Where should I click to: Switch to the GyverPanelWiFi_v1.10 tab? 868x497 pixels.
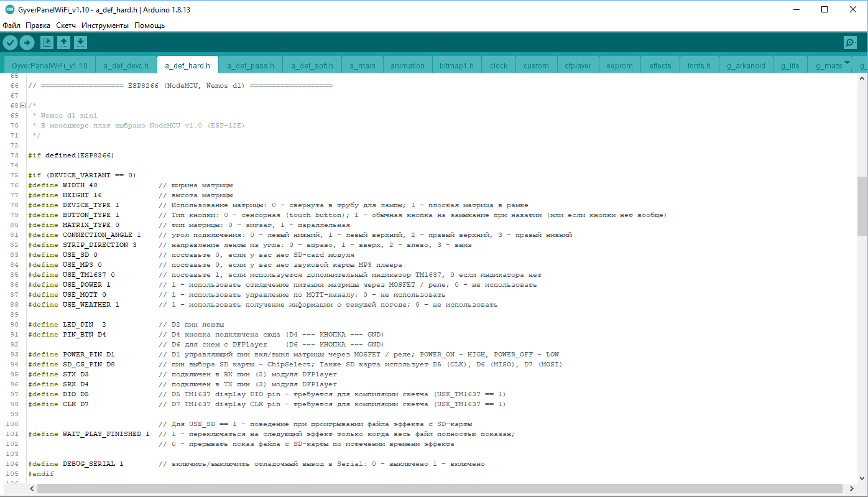point(50,65)
